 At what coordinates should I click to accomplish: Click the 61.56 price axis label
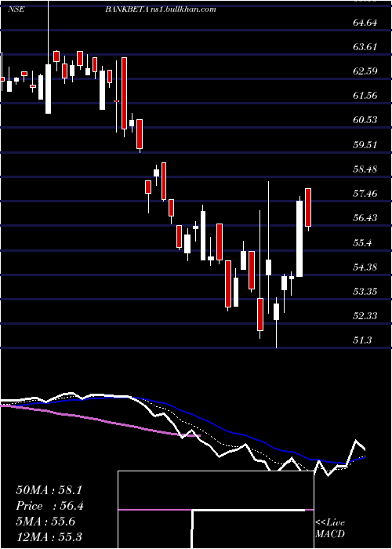pos(365,96)
